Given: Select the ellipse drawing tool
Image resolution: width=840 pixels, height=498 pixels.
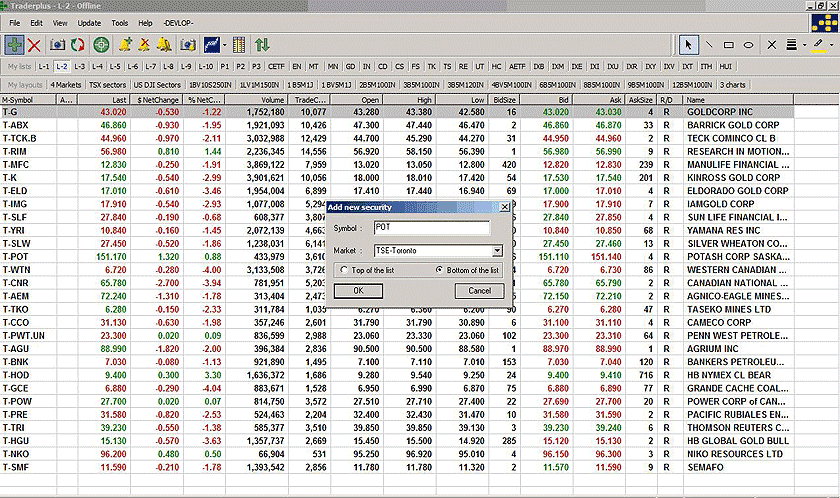Looking at the screenshot, I should [x=749, y=45].
